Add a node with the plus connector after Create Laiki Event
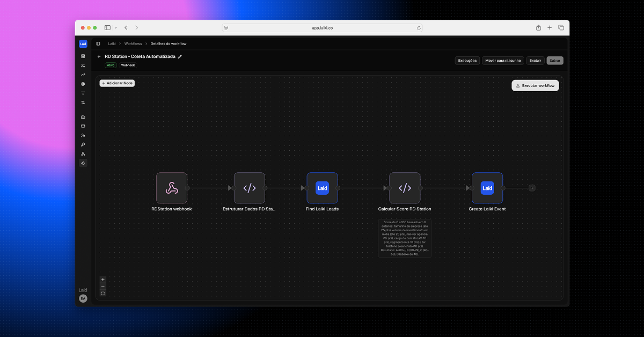Screen dimensions: 644x337 pos(532,188)
